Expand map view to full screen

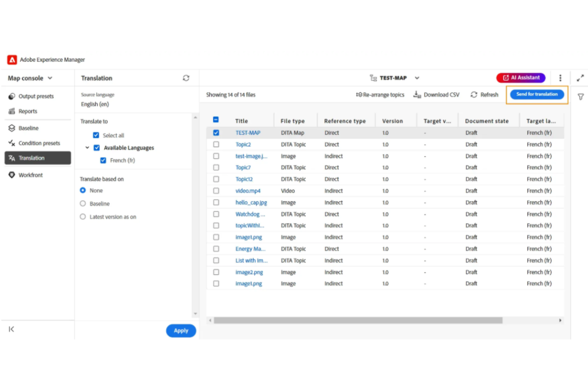coord(580,78)
